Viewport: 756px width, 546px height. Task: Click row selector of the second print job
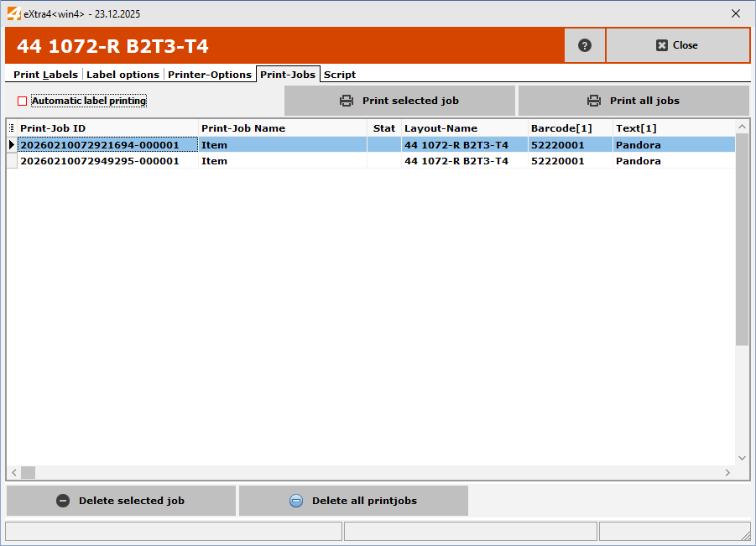(x=12, y=161)
